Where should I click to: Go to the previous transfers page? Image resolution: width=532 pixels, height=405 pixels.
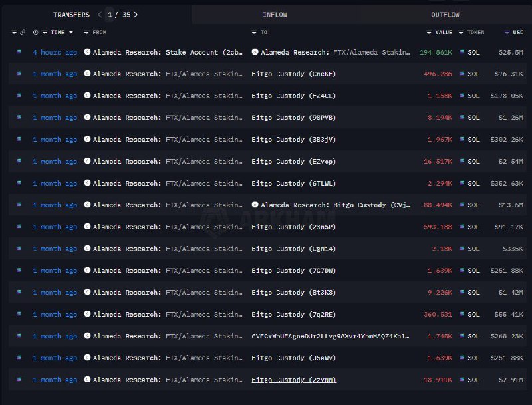tap(100, 14)
